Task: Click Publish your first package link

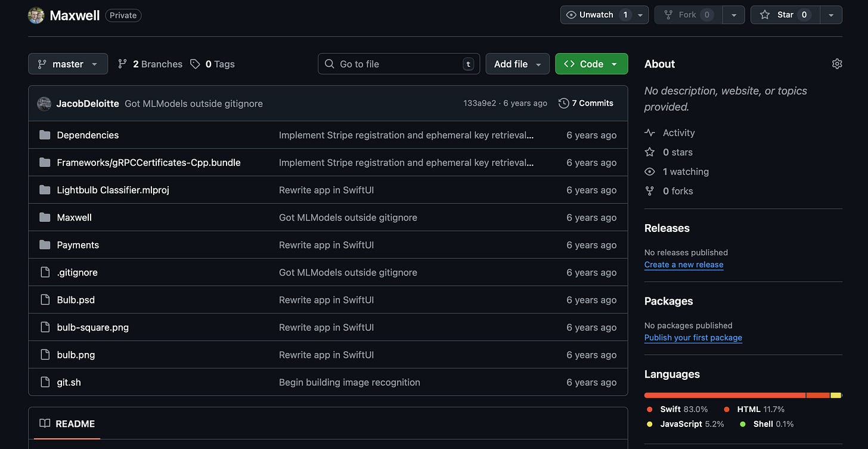Action: coord(693,337)
